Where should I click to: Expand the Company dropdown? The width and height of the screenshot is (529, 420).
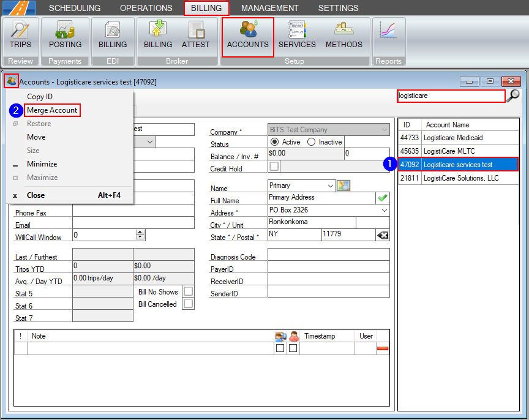385,130
